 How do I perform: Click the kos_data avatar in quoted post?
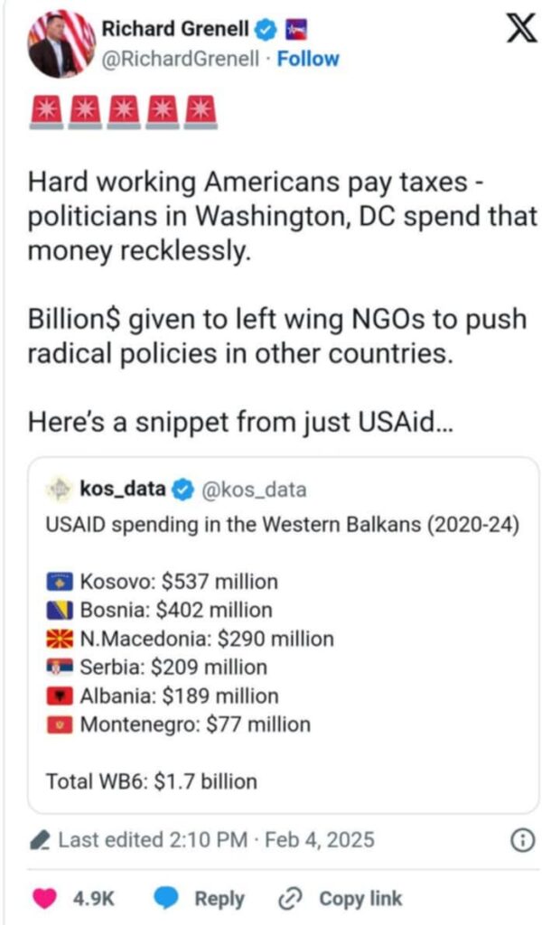coord(58,490)
